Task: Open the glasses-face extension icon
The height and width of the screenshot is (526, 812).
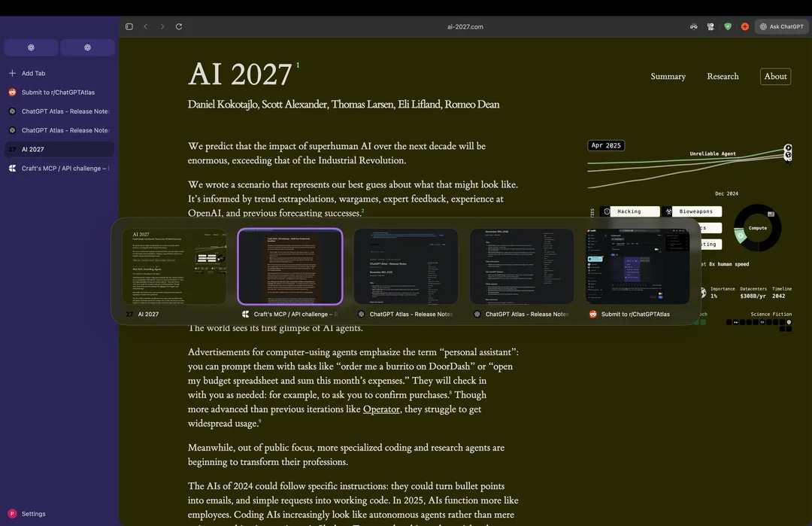Action: pyautogui.click(x=693, y=26)
